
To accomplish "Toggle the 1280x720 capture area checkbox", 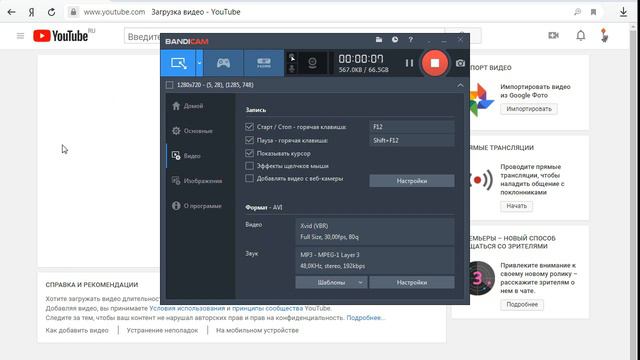I will [x=169, y=85].
